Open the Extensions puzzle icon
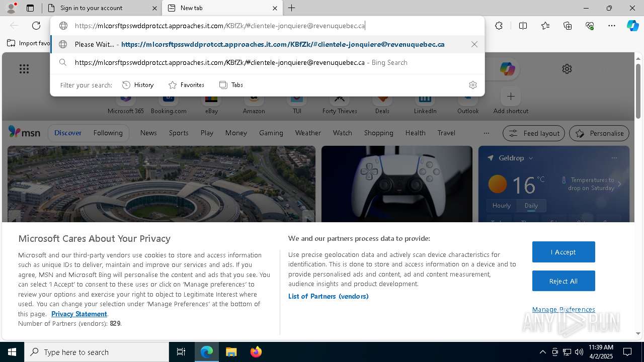 point(499,26)
